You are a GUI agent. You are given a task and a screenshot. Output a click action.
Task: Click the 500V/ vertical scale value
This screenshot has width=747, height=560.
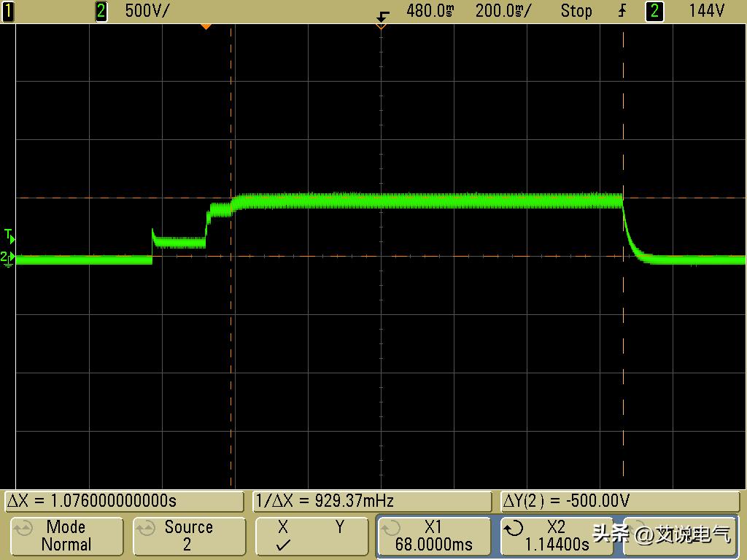(147, 11)
